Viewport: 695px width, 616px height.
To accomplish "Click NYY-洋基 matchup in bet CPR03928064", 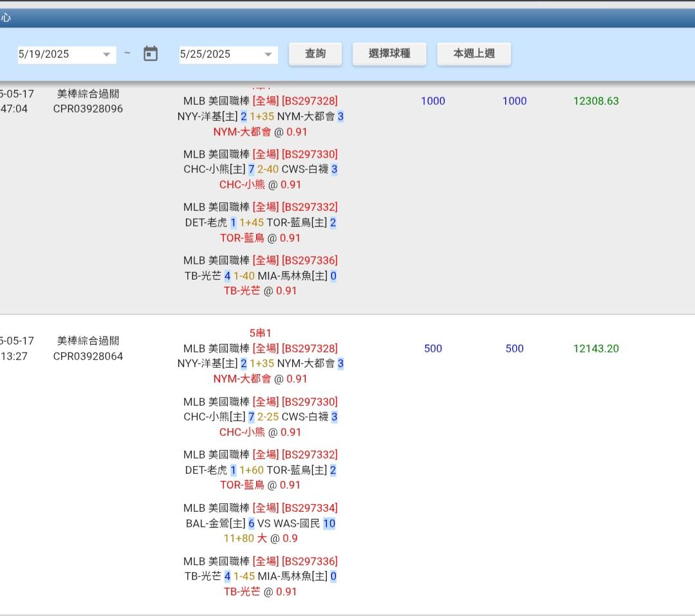I will 261,363.
